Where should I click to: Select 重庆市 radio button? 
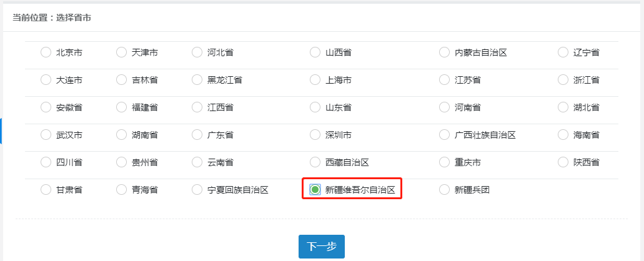tap(445, 162)
